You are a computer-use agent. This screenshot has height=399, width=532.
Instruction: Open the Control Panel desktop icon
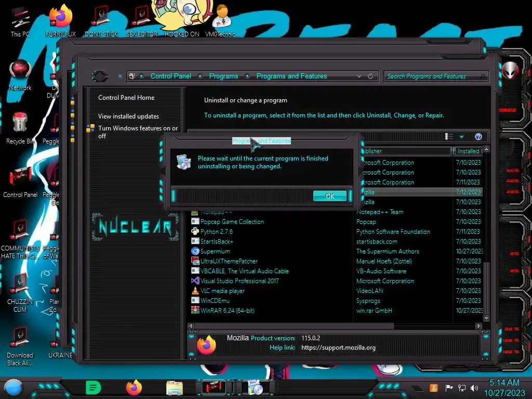20,182
